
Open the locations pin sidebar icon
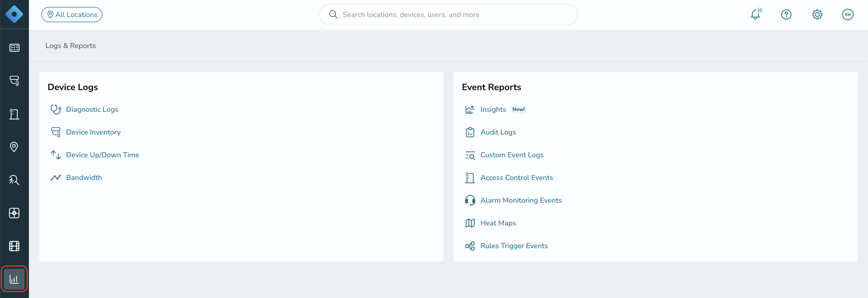[x=14, y=147]
